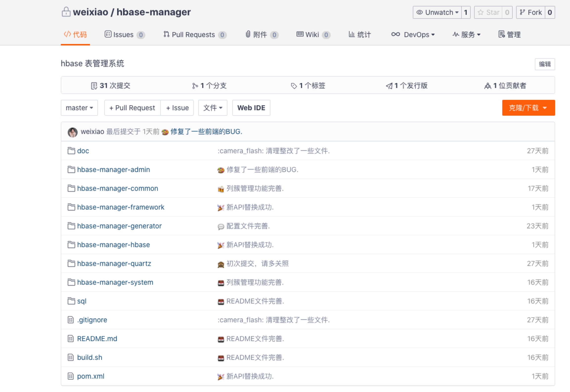Click the contributors icon beside 1 位贡献者
This screenshot has width=570, height=392.
click(x=487, y=86)
